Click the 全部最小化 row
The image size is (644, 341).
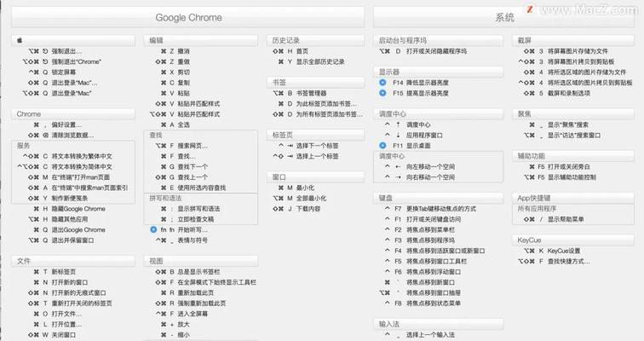[300, 198]
